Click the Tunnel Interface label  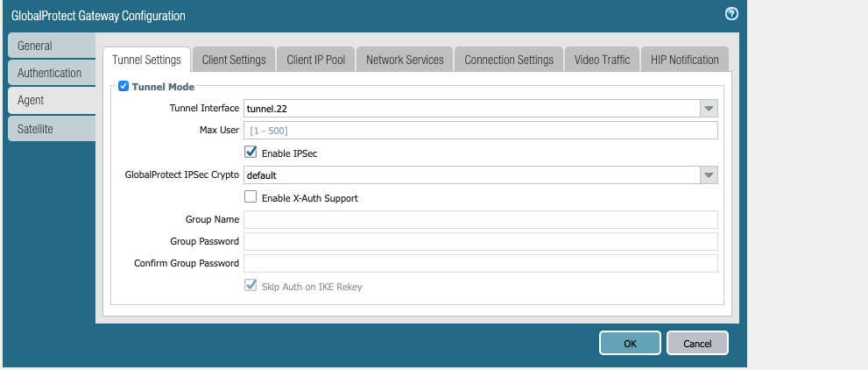pyautogui.click(x=204, y=108)
